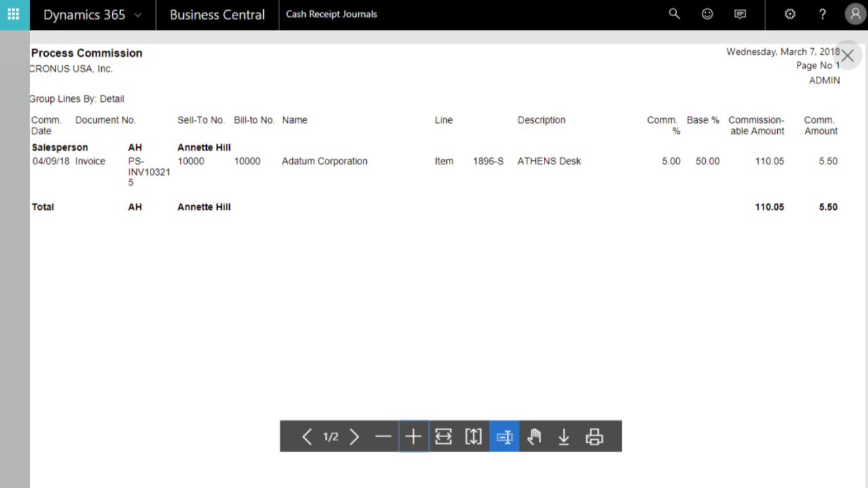Select the Cash Receipt Journals breadcrumb
Viewport: 868px width, 488px height.
[x=332, y=14]
